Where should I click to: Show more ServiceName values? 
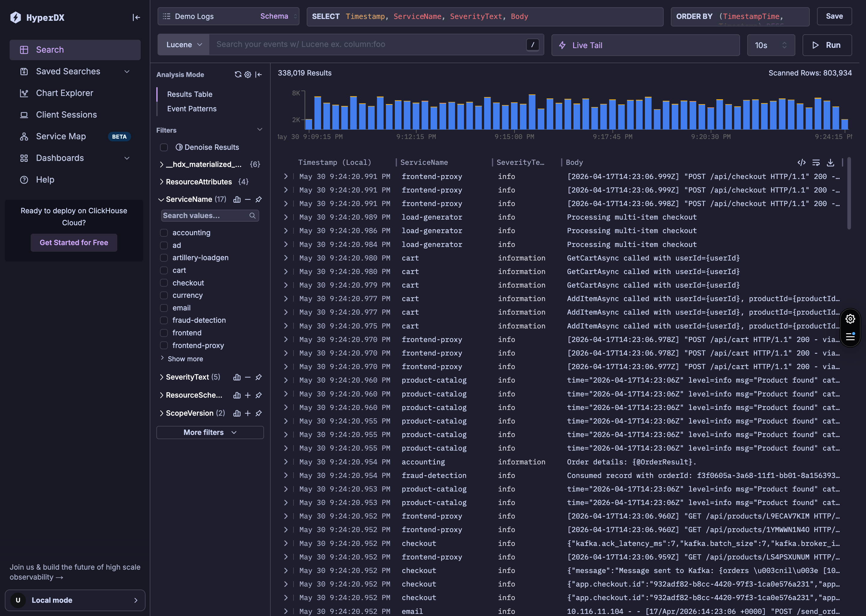pyautogui.click(x=182, y=359)
